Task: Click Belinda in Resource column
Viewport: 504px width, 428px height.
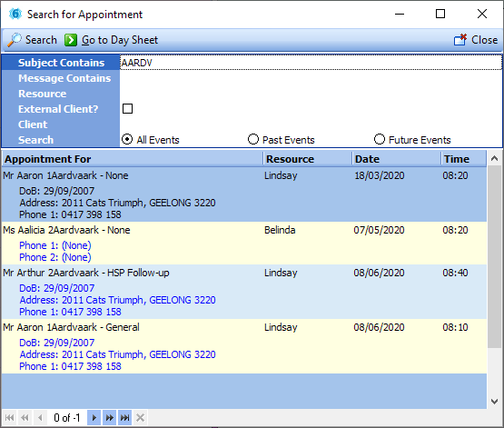Action: pyautogui.click(x=280, y=230)
